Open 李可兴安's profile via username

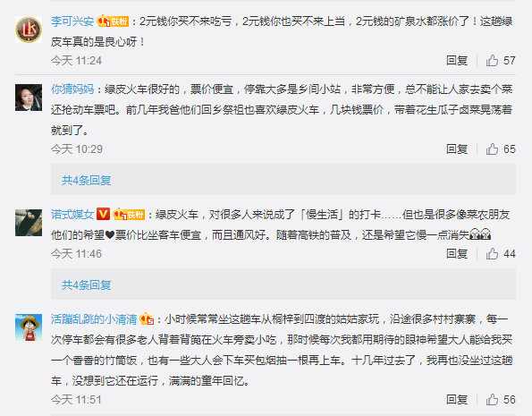coord(72,21)
